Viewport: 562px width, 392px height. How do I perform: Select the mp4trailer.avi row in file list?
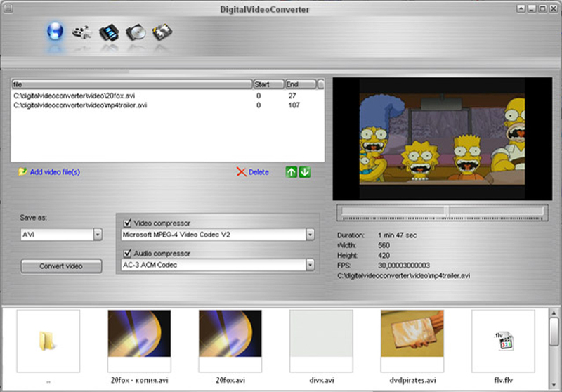[167, 105]
